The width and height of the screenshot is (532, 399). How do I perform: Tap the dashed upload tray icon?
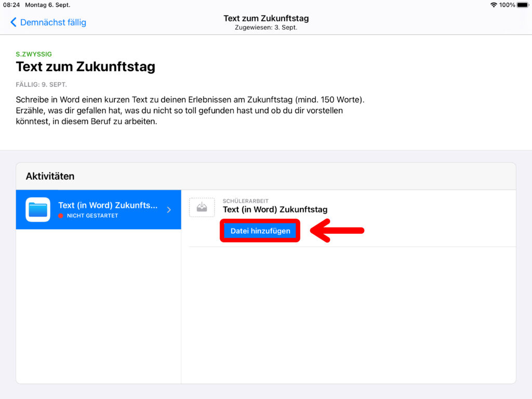coord(202,207)
